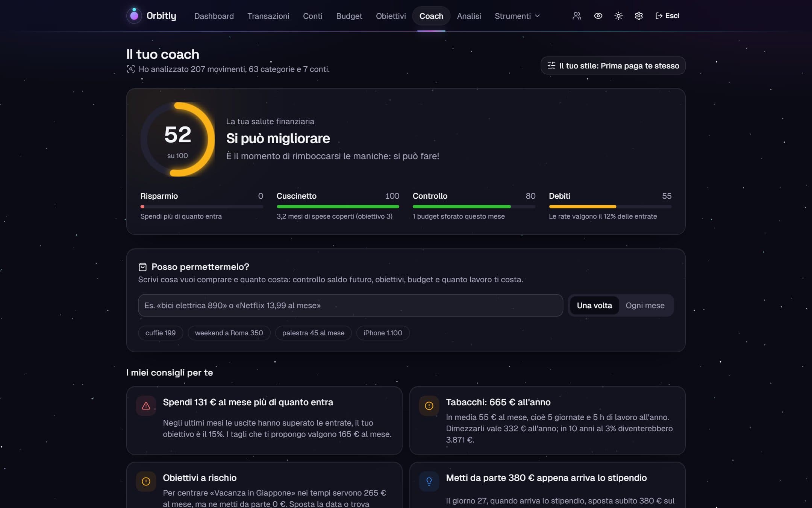812x508 pixels.
Task: Open the users/household icon in header
Action: tap(577, 16)
